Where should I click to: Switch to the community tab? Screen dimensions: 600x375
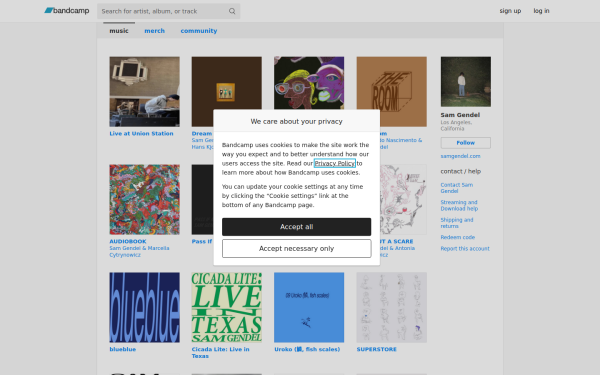[x=199, y=31]
